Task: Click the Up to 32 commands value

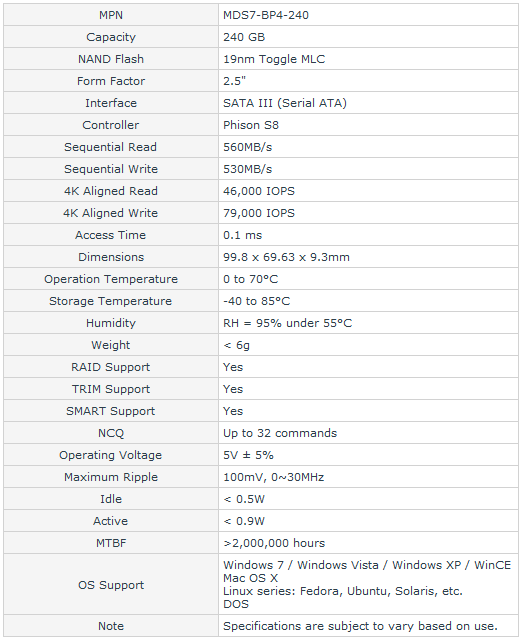Action: click(280, 433)
